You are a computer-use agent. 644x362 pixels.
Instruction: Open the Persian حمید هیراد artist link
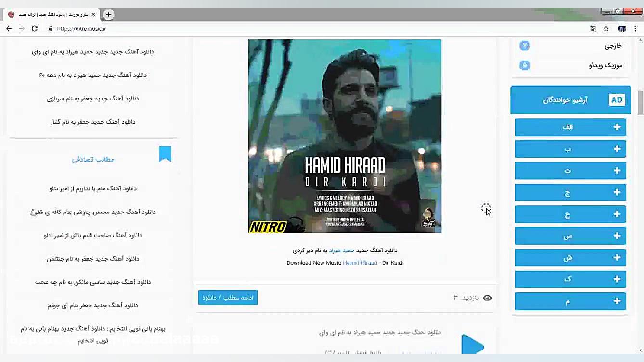pyautogui.click(x=341, y=250)
